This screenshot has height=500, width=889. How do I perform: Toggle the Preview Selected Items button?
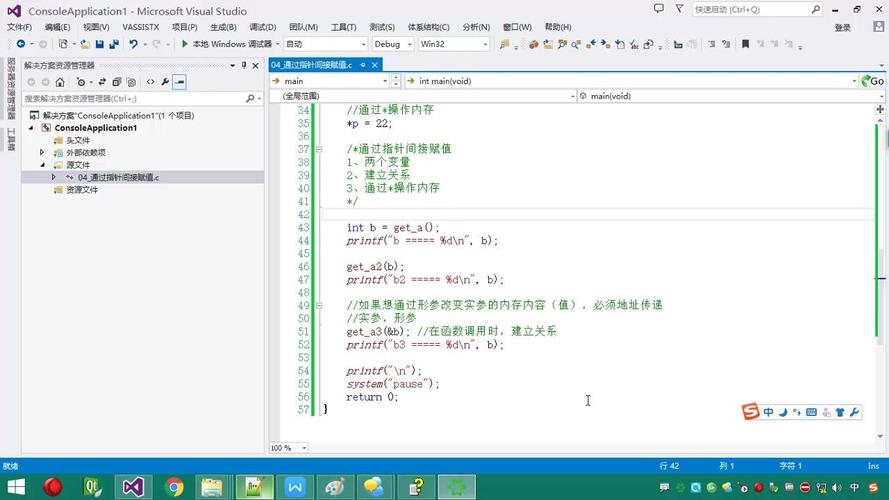coord(180,82)
